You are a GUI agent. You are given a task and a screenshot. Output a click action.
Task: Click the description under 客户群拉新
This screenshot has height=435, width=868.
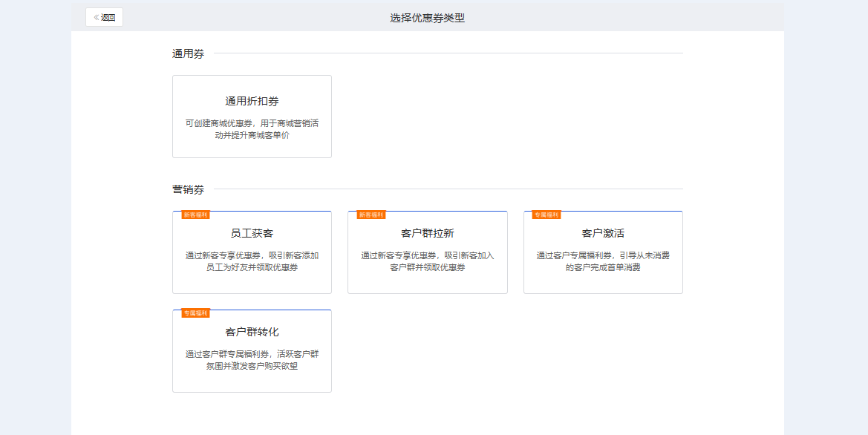tap(428, 261)
